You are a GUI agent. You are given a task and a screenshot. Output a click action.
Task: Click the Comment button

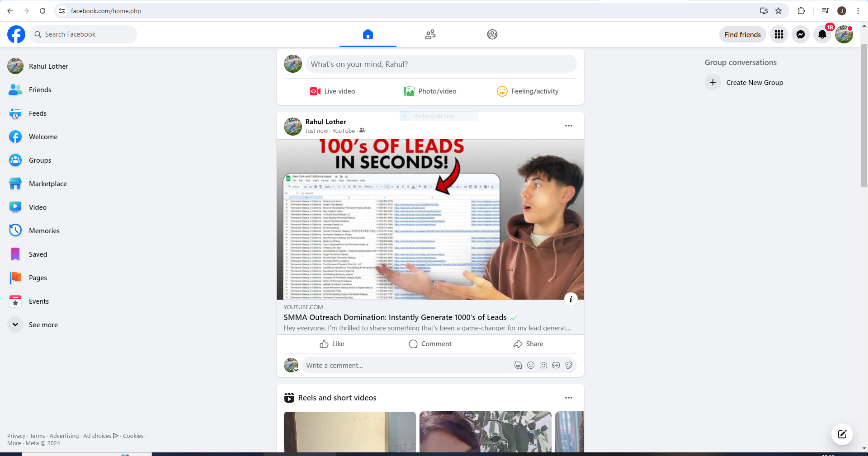430,344
